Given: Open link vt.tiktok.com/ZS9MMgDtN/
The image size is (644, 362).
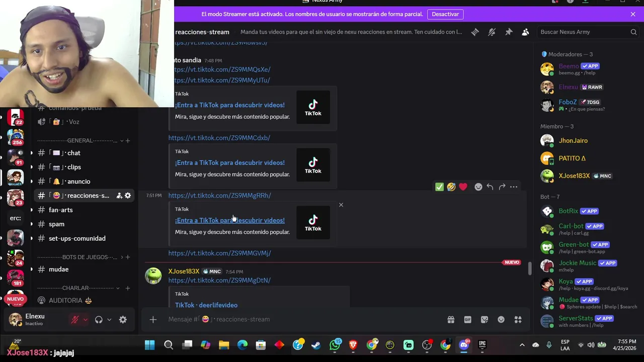Looking at the screenshot, I should [219, 280].
